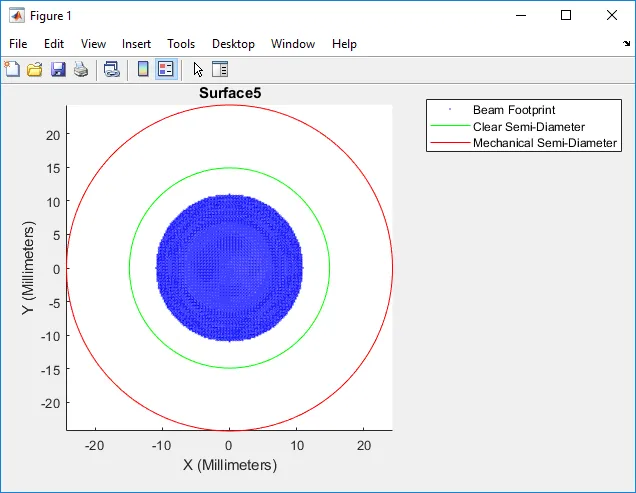
Task: Click the New Figure icon
Action: point(12,69)
